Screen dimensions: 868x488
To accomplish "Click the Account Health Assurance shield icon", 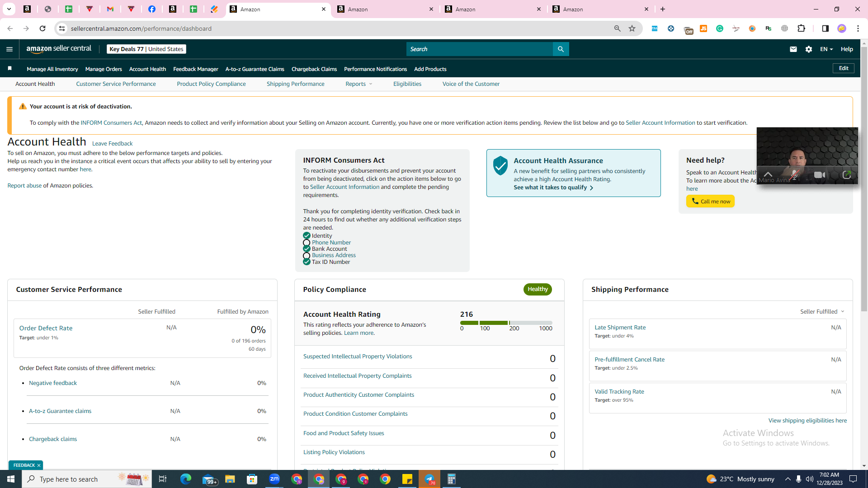I will (500, 166).
